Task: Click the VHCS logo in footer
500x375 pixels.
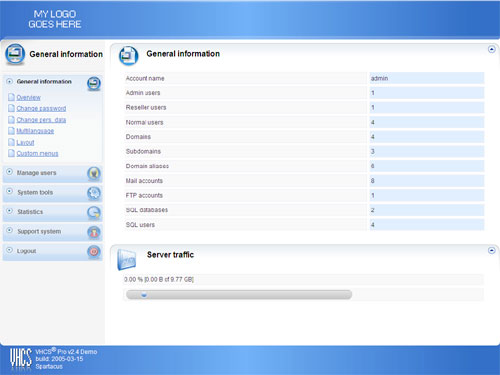Action: (20, 359)
